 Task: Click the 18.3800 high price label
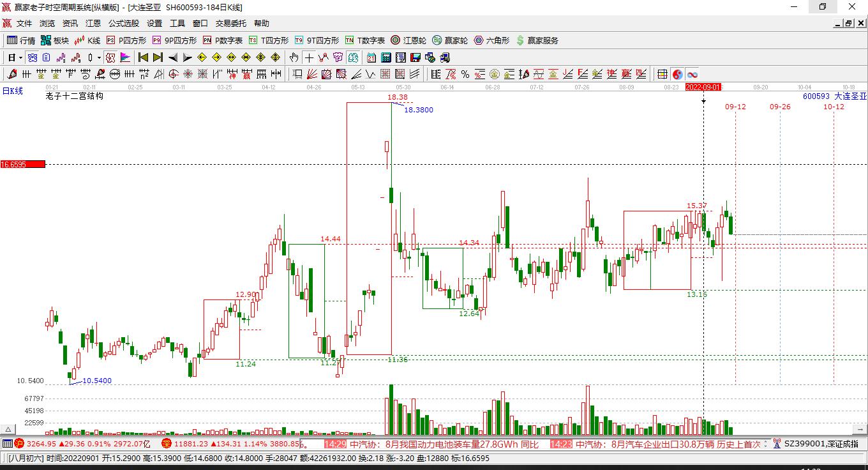coord(419,110)
